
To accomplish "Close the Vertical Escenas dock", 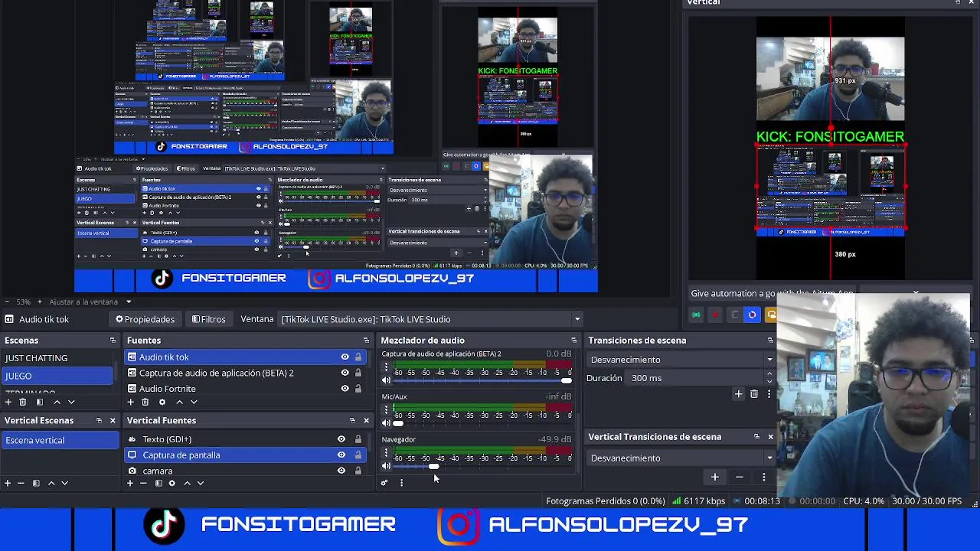I will [x=113, y=420].
